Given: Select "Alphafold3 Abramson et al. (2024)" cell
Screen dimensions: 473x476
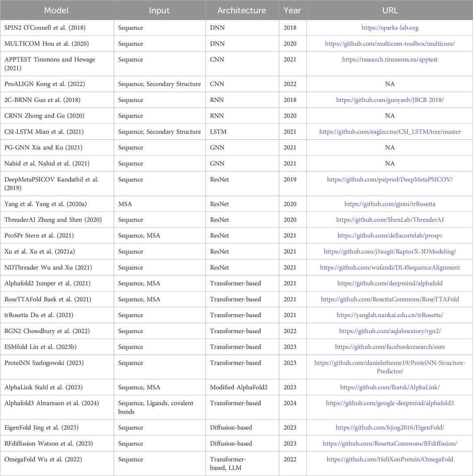Looking at the screenshot, I should coord(57,407).
